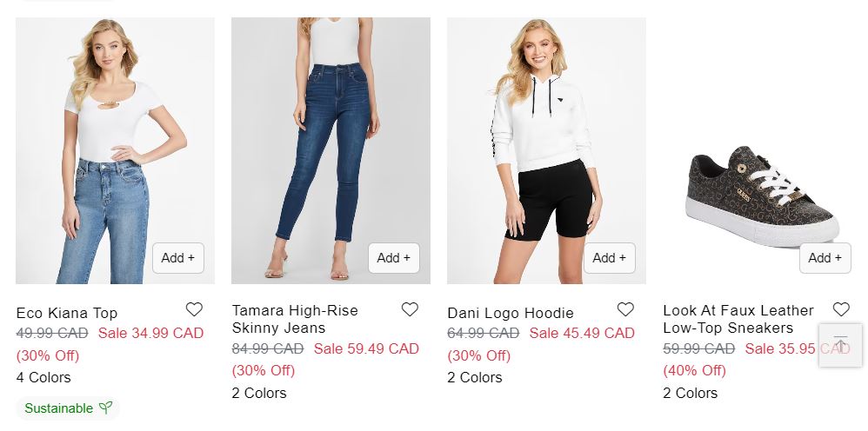Screen dimensions: 868x431
Task: Click the 4 Colors text under Eco Kiana Top
Action: pyautogui.click(x=43, y=377)
